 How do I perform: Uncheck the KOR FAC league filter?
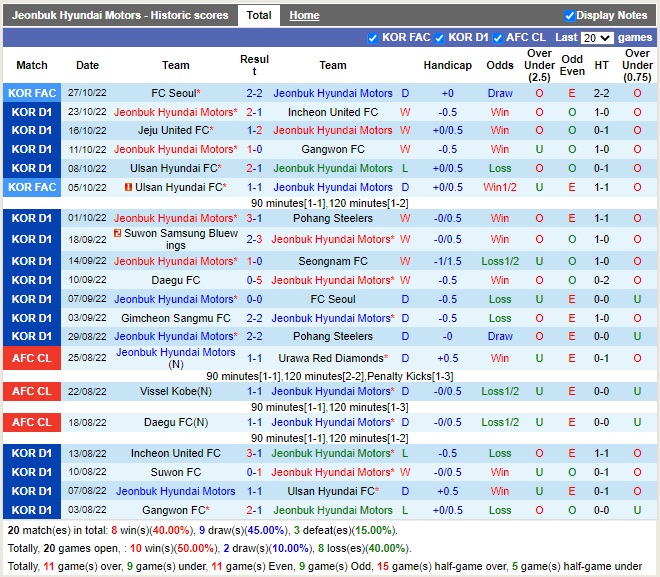[373, 38]
